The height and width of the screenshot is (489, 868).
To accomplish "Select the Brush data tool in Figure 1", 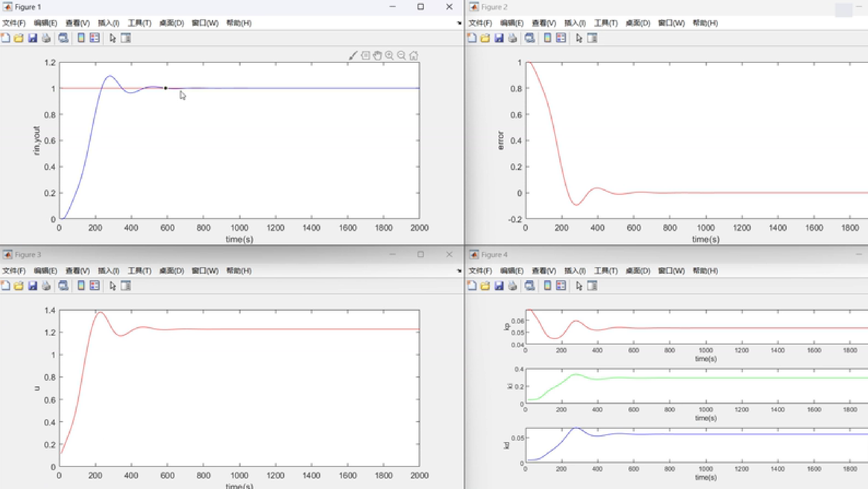I will pyautogui.click(x=353, y=56).
